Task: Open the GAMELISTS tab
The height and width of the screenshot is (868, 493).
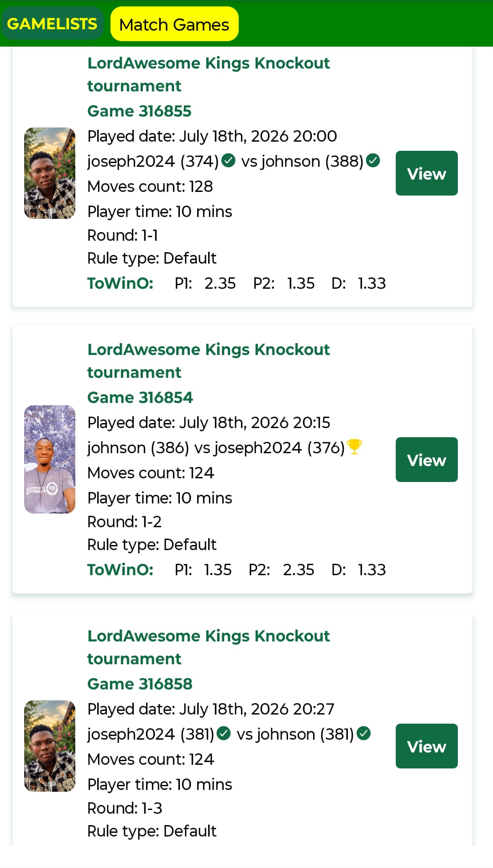Action: tap(52, 24)
